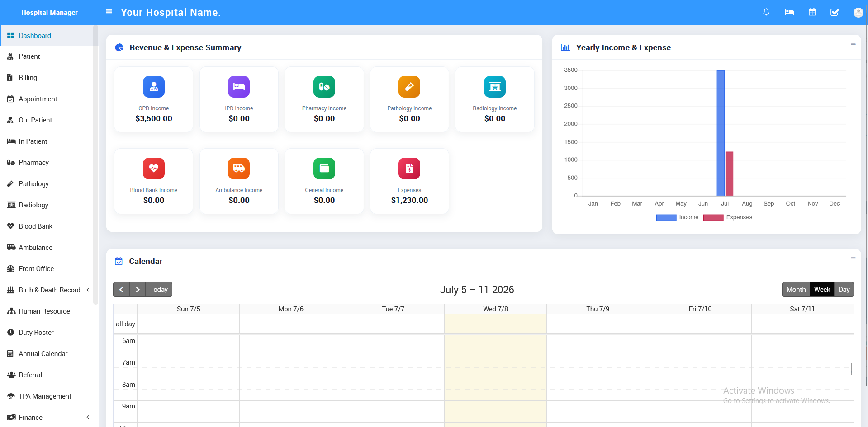Open Annual Calendar in the sidebar
The height and width of the screenshot is (427, 868).
(47, 354)
